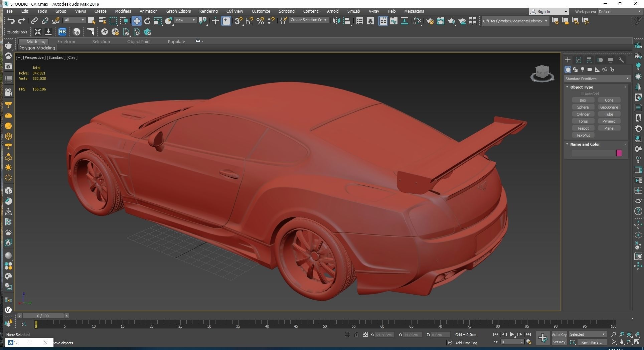The height and width of the screenshot is (350, 644).
Task: Click the Polygon Modeling panel label
Action: click(37, 48)
